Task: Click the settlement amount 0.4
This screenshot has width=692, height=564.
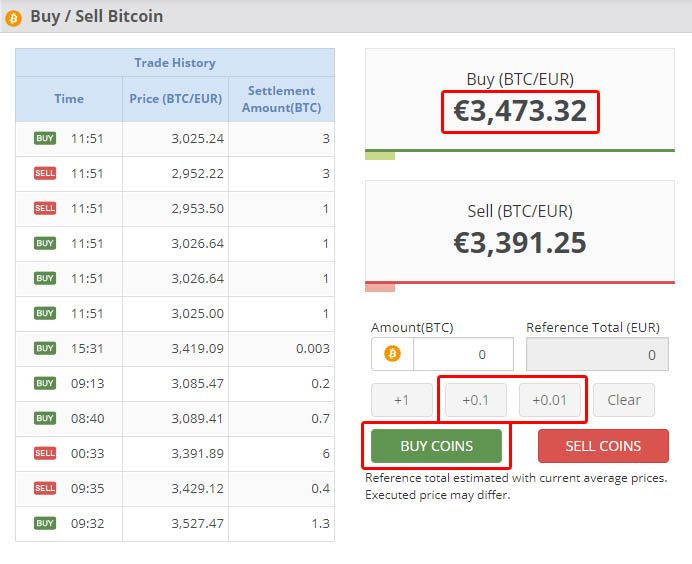Action: click(320, 488)
